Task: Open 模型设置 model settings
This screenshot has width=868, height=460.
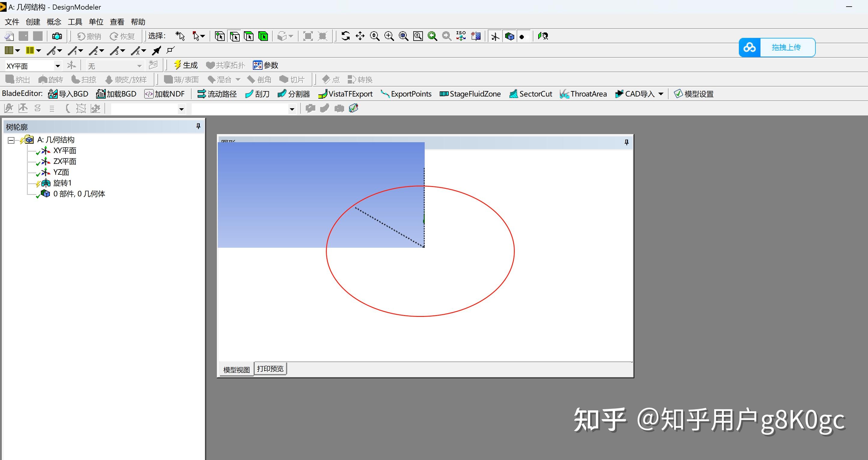Action: [x=694, y=94]
